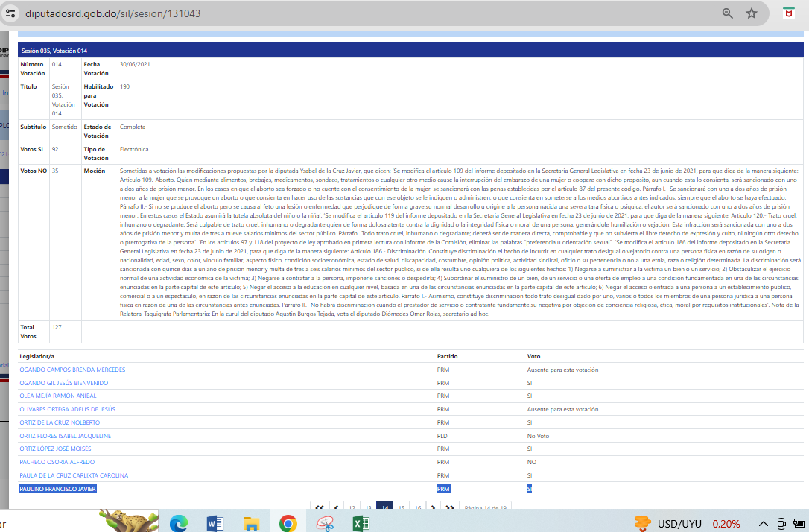
Task: Open legislator PACHECO OSORIA ALFREDO
Action: coord(57,463)
